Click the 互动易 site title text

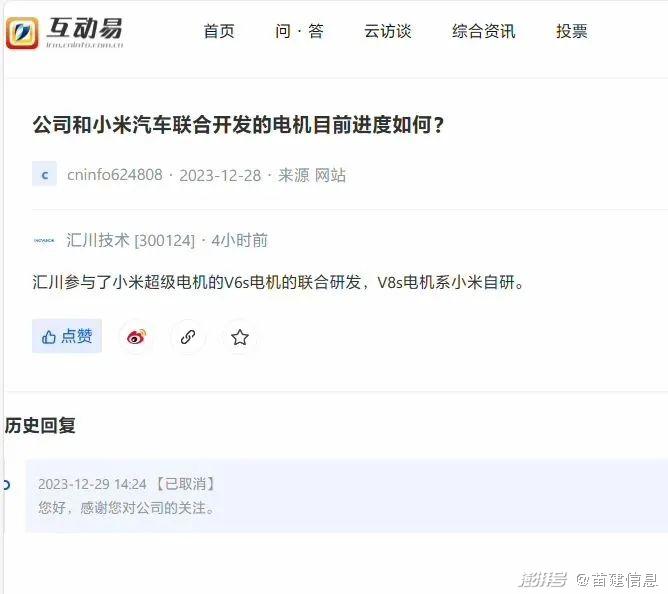[85, 29]
